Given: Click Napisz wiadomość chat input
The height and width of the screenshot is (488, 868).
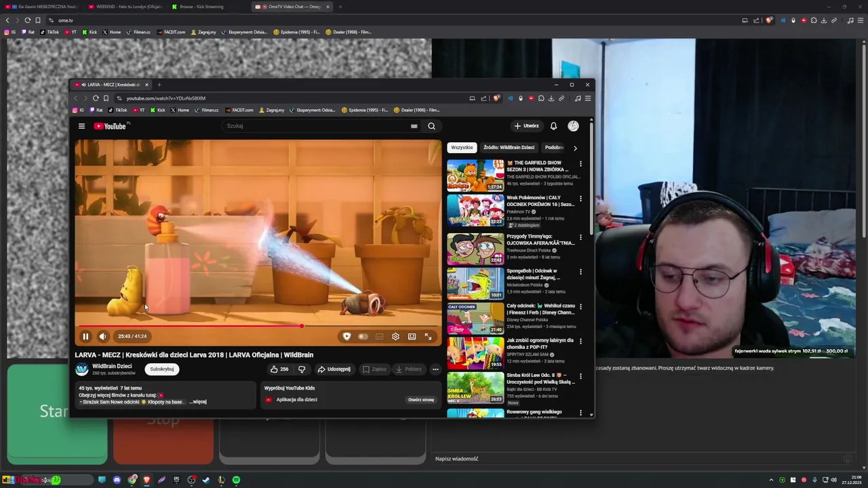Looking at the screenshot, I should pyautogui.click(x=637, y=459).
